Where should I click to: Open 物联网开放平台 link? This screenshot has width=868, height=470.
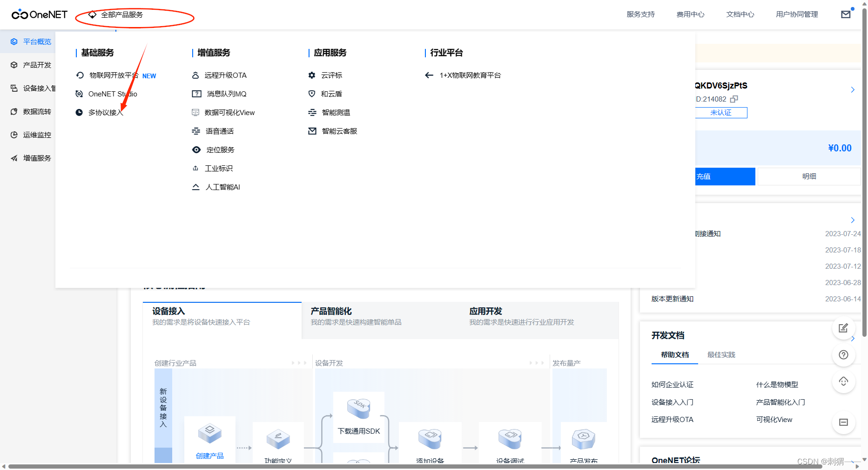[114, 75]
